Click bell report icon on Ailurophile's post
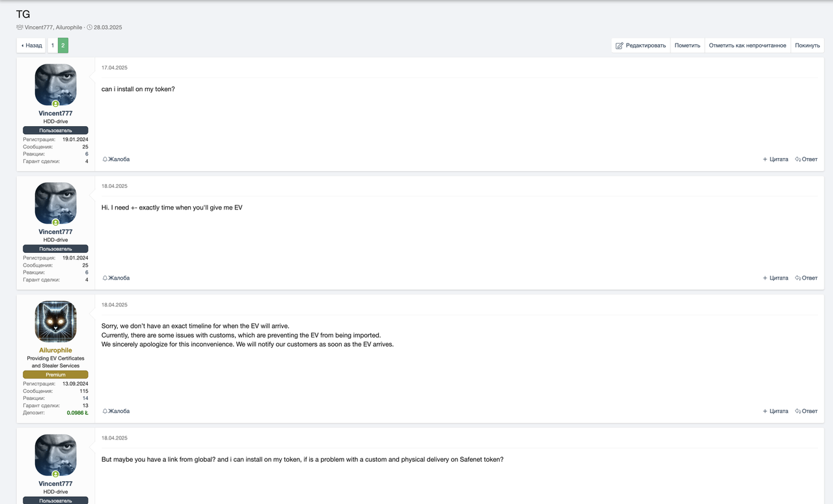 click(x=105, y=411)
